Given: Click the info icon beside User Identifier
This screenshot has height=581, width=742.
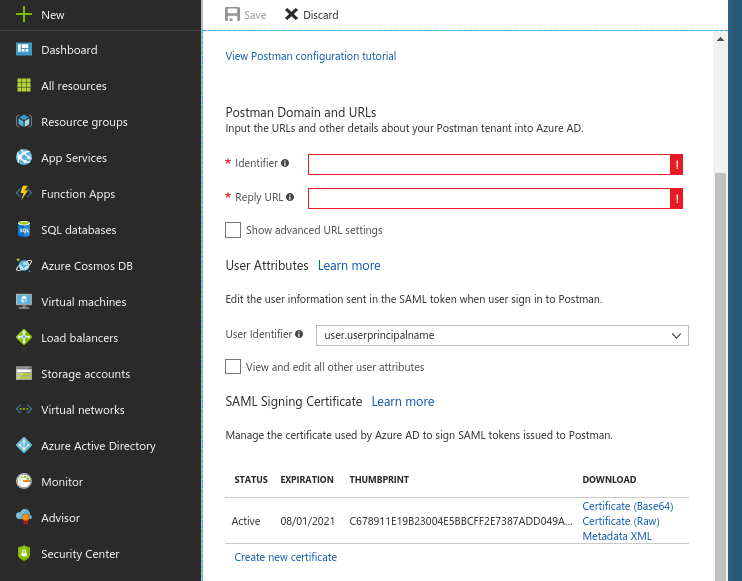Looking at the screenshot, I should [x=299, y=334].
